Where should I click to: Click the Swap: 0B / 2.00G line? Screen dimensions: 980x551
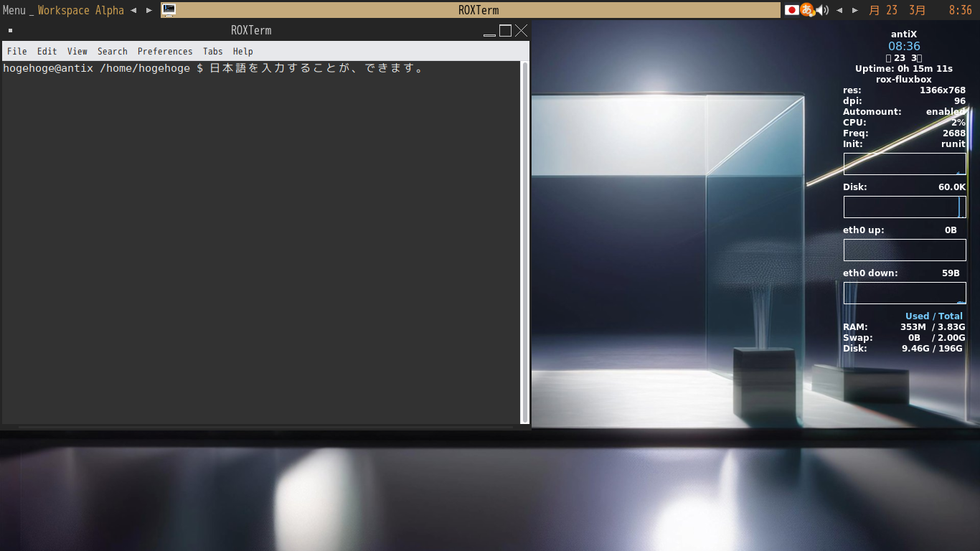(x=904, y=338)
